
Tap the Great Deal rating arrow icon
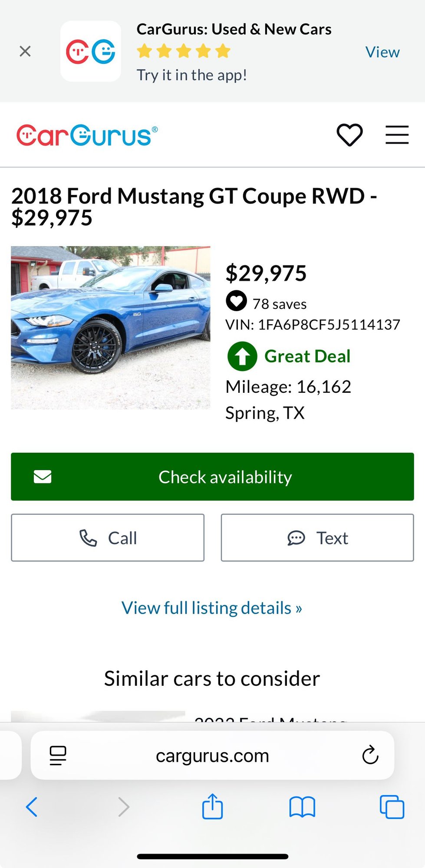(x=242, y=356)
